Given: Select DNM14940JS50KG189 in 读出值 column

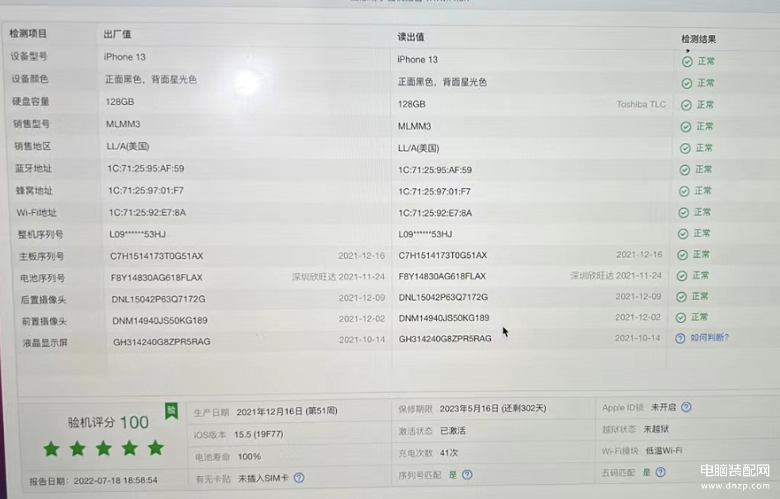Looking at the screenshot, I should [444, 318].
